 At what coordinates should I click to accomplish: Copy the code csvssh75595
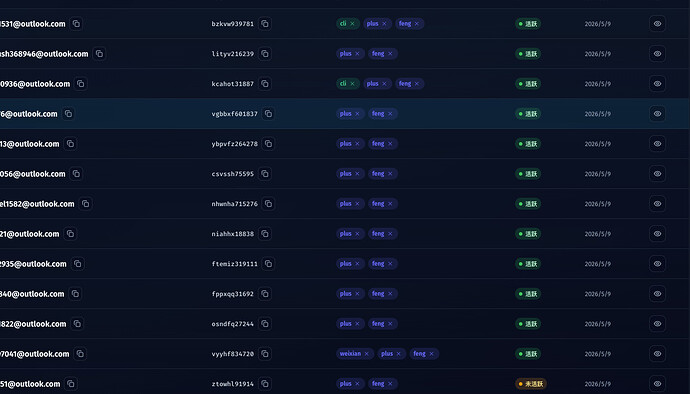click(x=265, y=173)
